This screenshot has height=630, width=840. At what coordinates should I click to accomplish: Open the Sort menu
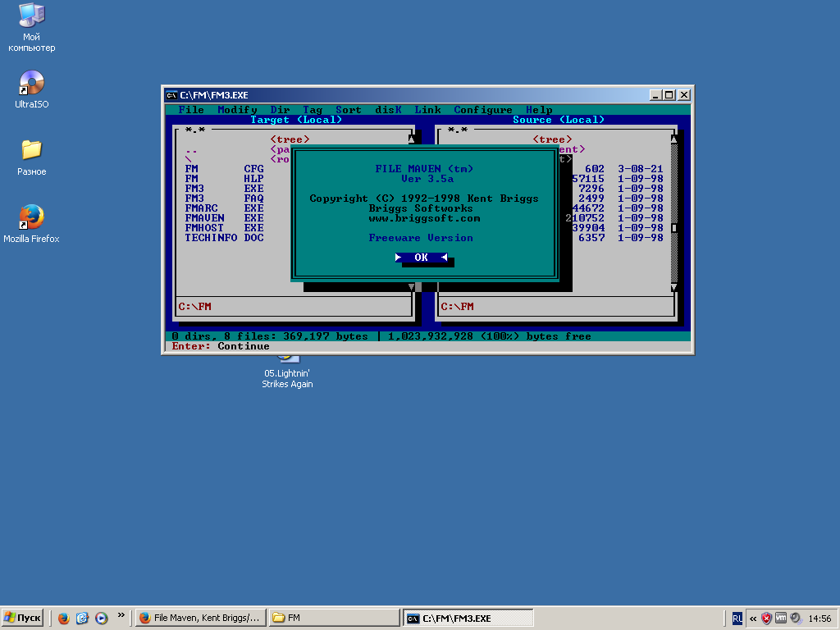pyautogui.click(x=348, y=109)
